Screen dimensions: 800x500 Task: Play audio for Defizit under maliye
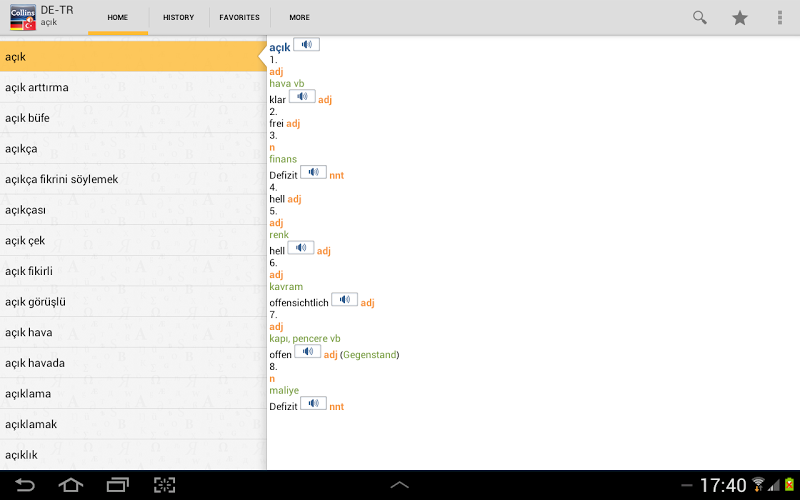[x=313, y=403]
